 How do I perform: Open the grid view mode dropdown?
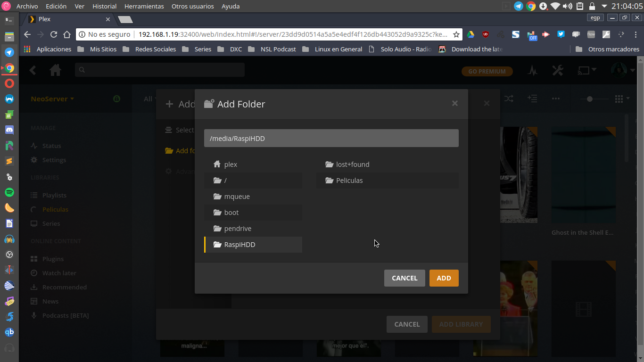click(x=622, y=99)
